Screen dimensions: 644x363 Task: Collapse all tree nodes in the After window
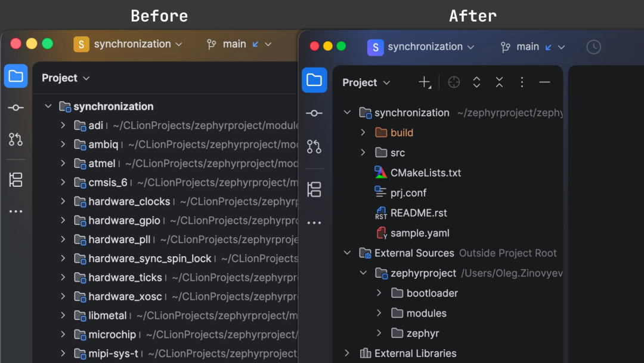pyautogui.click(x=499, y=82)
